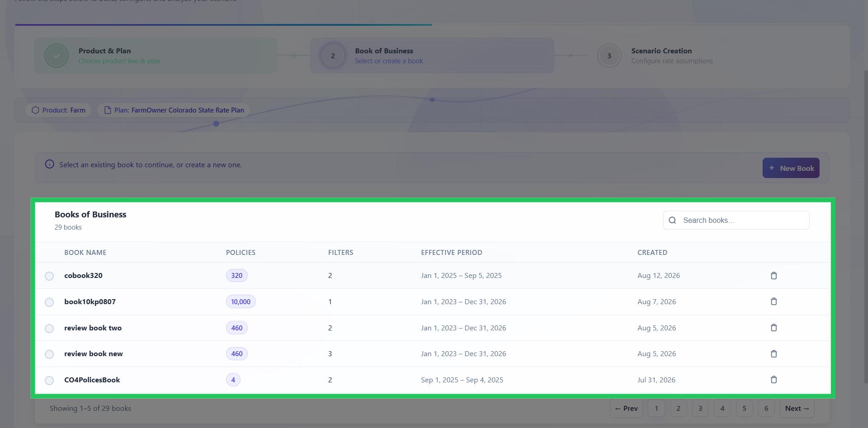Image resolution: width=868 pixels, height=428 pixels.
Task: Select the CO4PolicesBook radio button
Action: pyautogui.click(x=49, y=381)
